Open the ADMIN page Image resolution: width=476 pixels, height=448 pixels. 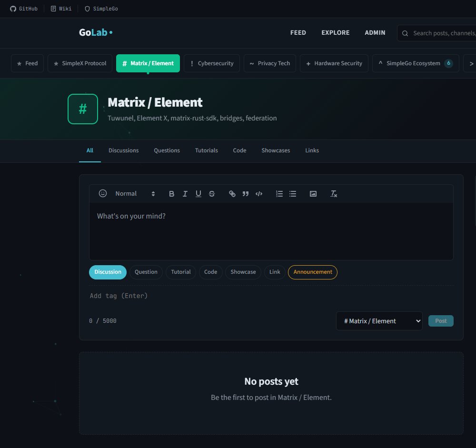(375, 32)
